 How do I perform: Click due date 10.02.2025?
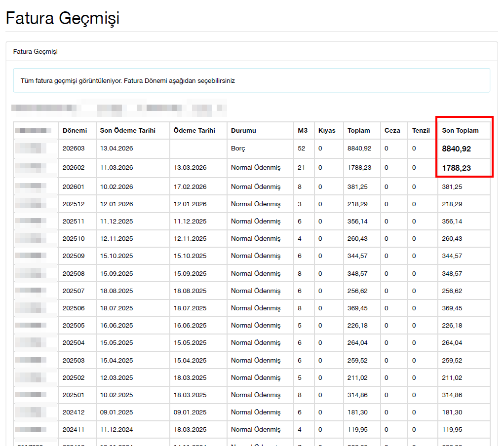tap(116, 396)
